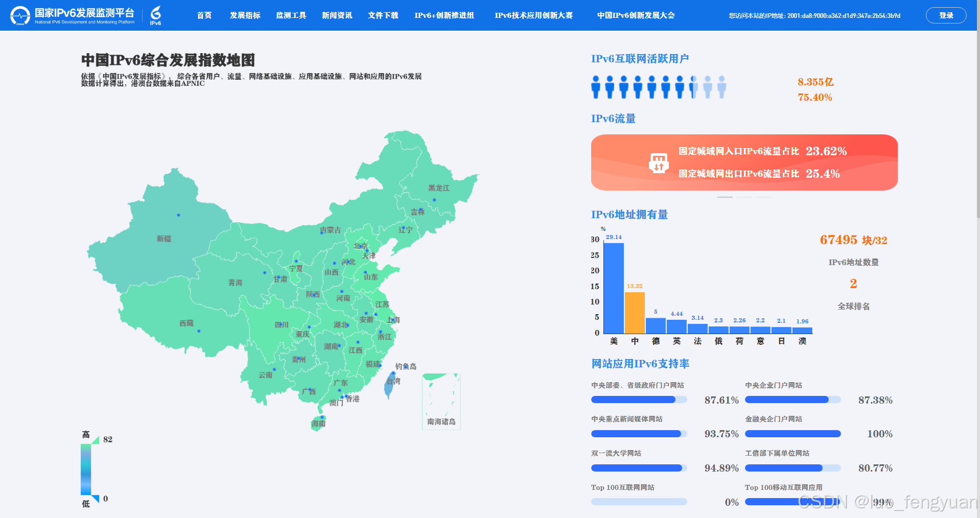Click 中央部委、省级政府门户网站 progress bar

[x=639, y=399]
